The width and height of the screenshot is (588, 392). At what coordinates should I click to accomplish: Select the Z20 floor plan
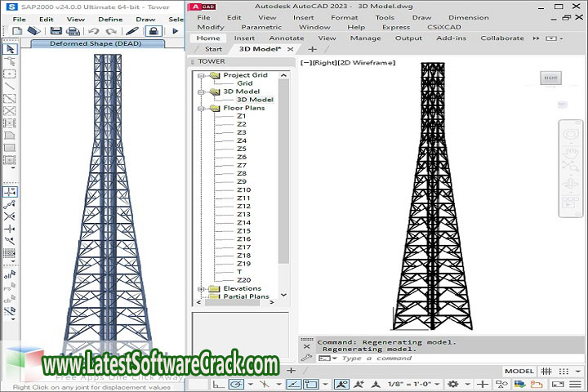point(243,280)
